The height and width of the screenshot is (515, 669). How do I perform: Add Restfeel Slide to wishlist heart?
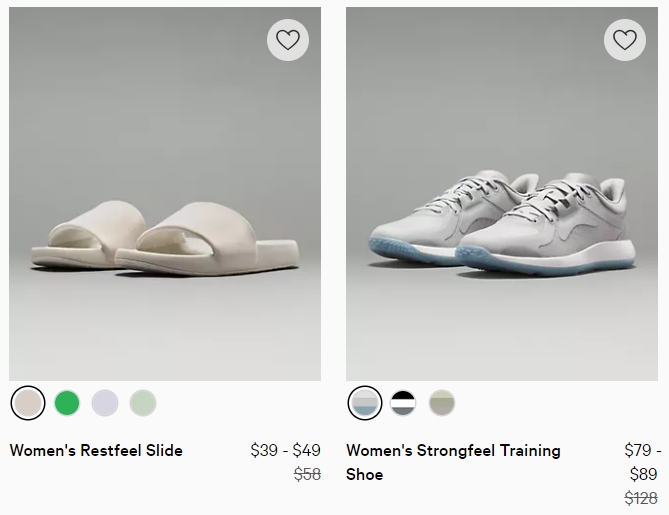[x=288, y=40]
